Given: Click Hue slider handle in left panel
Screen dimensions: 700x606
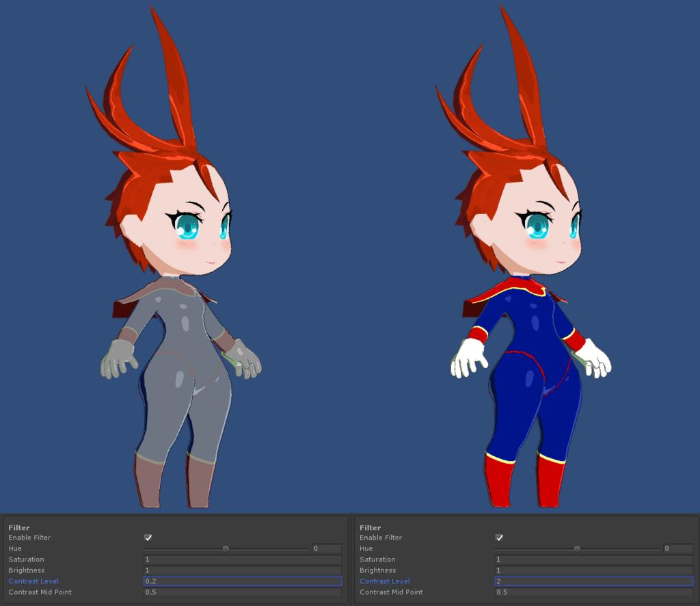Looking at the screenshot, I should coord(226,549).
